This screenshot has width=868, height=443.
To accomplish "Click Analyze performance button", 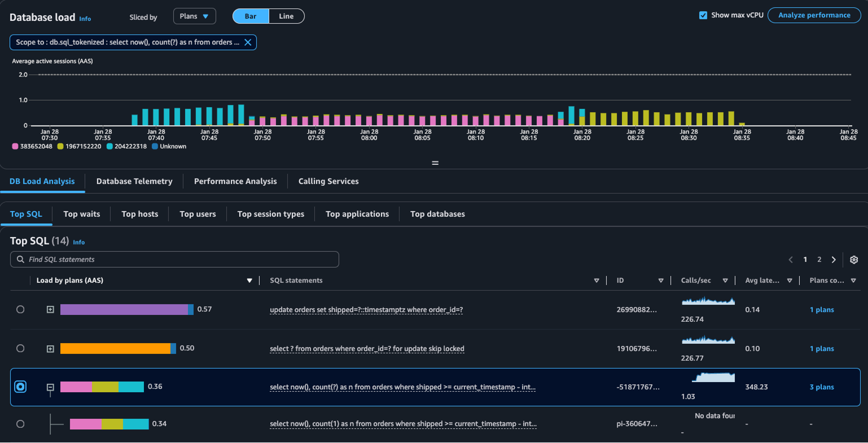I will (814, 15).
